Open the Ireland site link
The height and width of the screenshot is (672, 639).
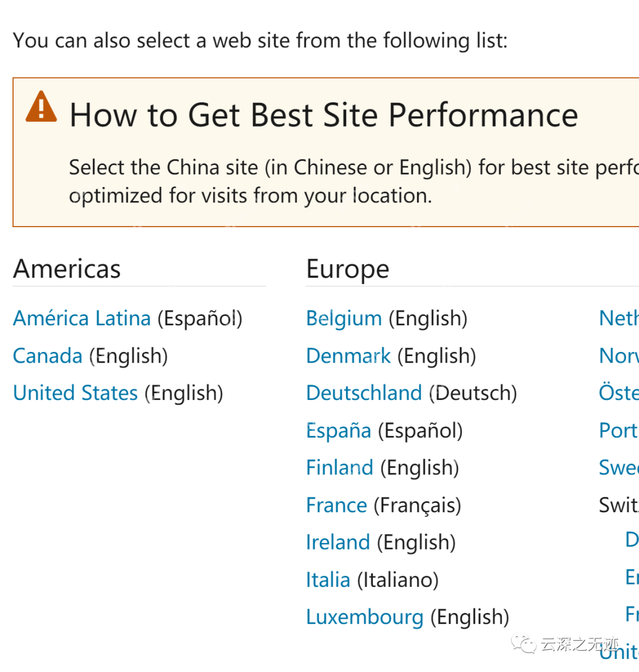(338, 542)
